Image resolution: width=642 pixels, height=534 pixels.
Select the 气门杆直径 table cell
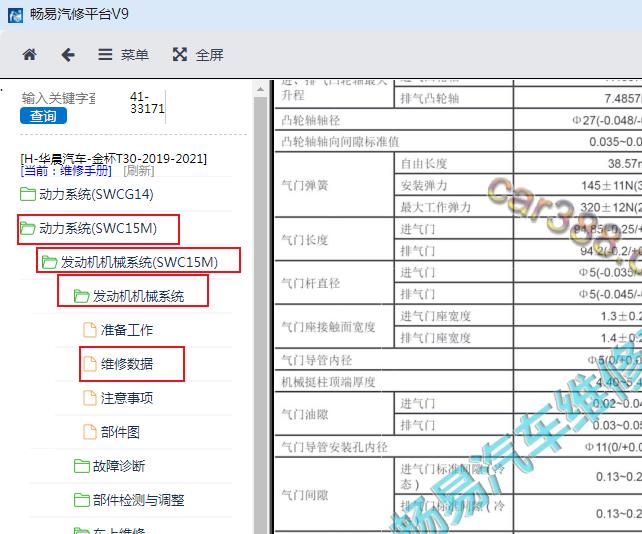pyautogui.click(x=335, y=283)
